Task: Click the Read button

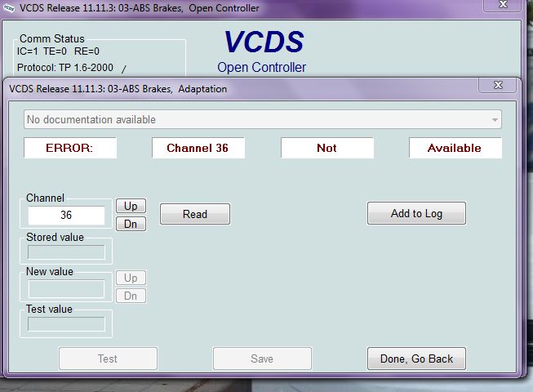Action: [195, 214]
